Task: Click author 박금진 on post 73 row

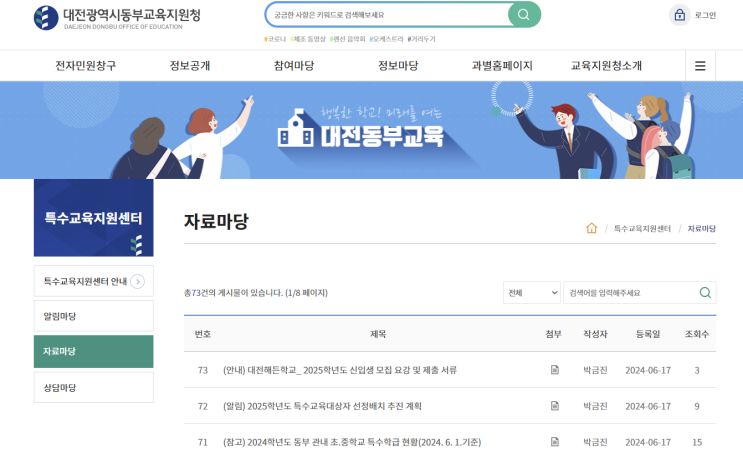Action: [595, 370]
